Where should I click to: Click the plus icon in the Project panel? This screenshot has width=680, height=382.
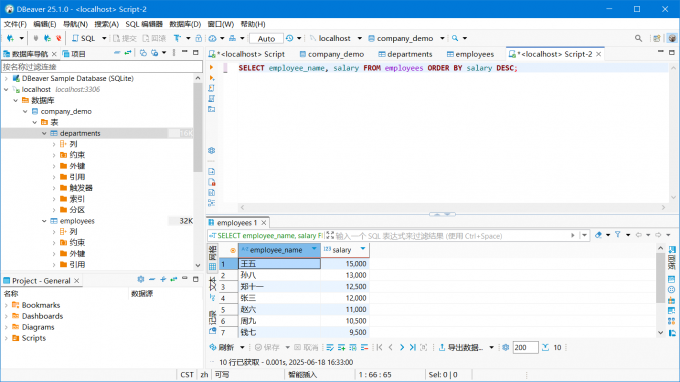tap(163, 280)
